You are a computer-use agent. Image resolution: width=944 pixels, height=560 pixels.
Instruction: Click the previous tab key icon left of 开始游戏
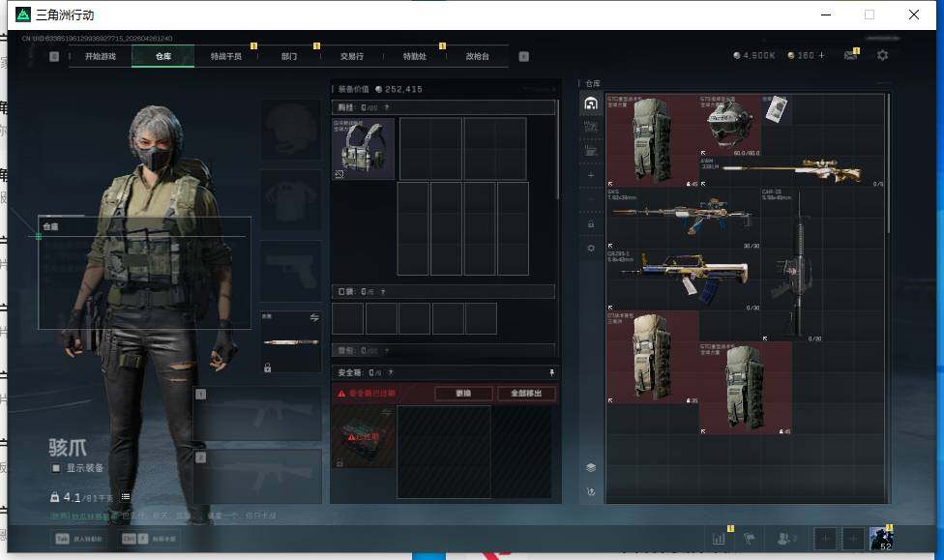(x=54, y=57)
